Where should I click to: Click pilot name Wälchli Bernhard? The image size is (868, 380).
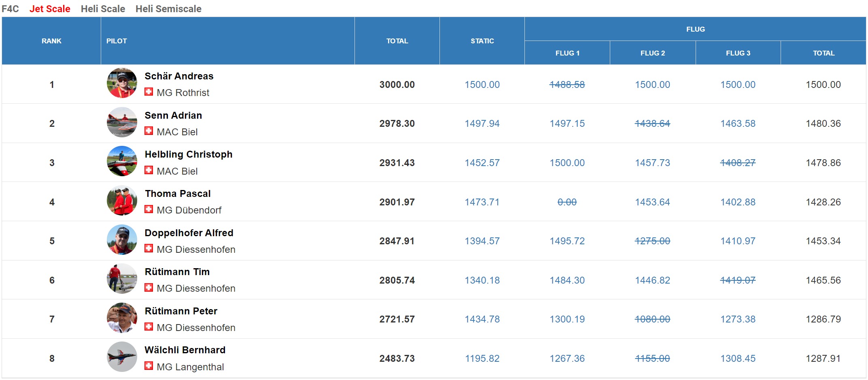185,350
